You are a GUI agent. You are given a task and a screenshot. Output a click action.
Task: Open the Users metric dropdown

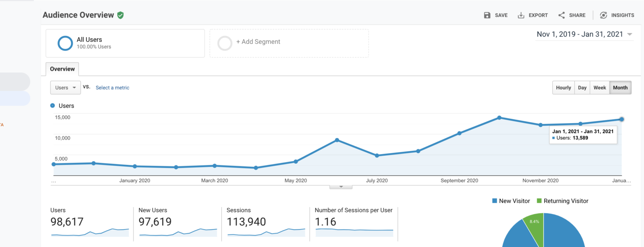coord(65,87)
